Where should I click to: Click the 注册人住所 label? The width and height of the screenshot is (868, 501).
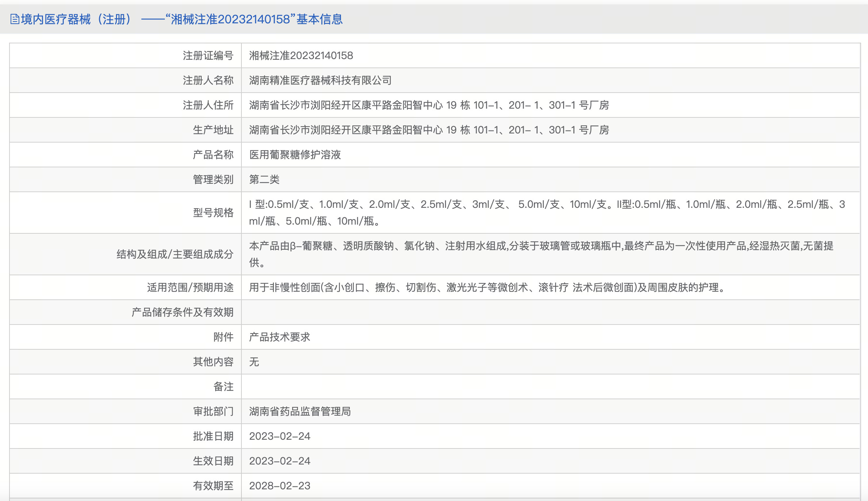click(x=208, y=105)
